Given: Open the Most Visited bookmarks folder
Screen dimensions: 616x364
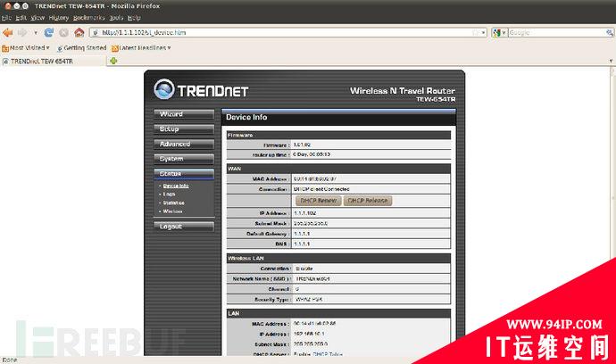Looking at the screenshot, I should 26,48.
